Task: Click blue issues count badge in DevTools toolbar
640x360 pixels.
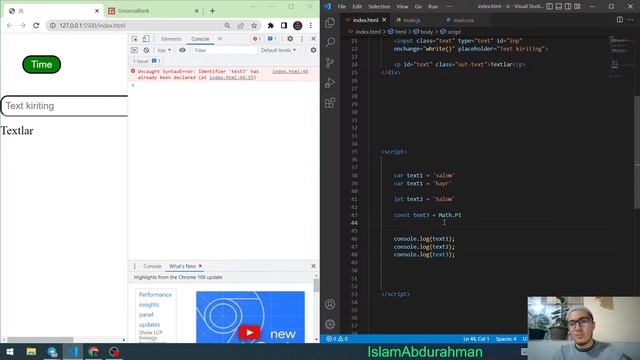Action: pos(272,39)
